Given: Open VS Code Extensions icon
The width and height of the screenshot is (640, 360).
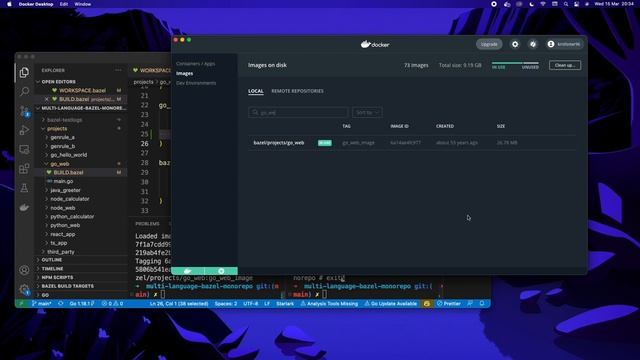Looking at the screenshot, I should [x=24, y=169].
